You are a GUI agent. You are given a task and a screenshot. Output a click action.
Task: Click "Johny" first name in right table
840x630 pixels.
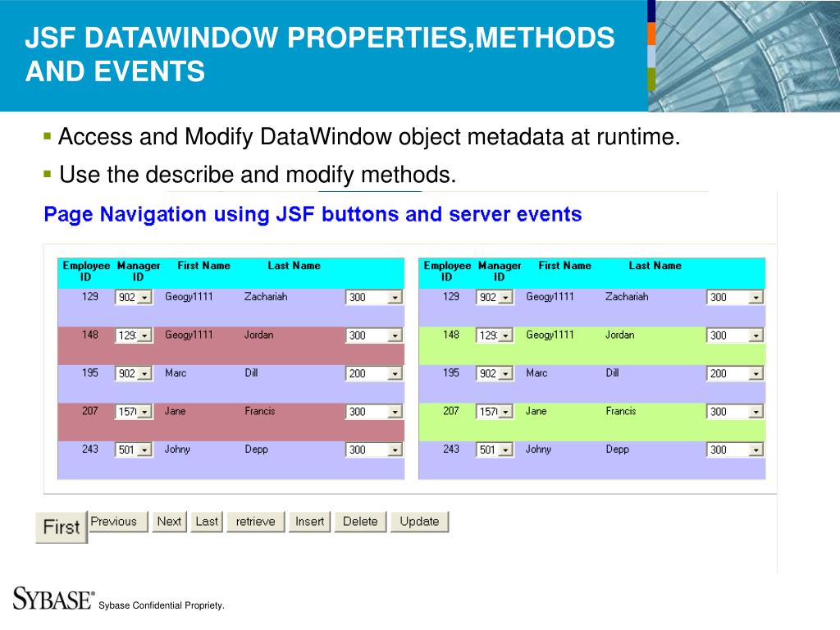(x=538, y=450)
